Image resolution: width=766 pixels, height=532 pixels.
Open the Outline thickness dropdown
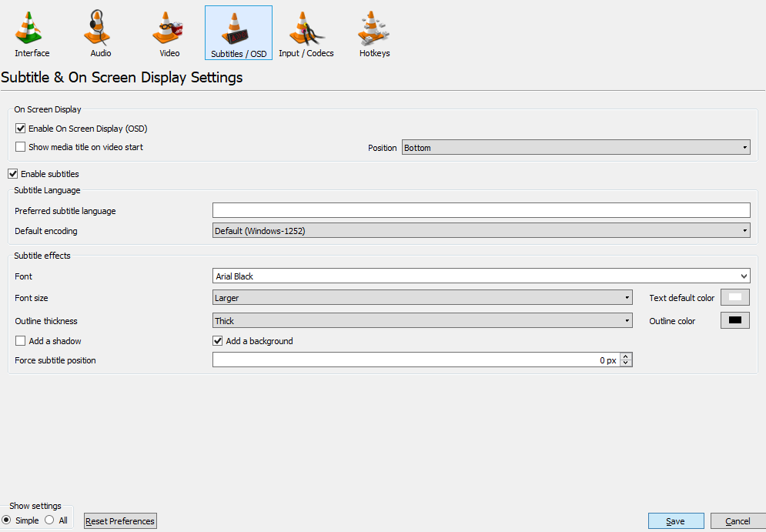coord(422,321)
